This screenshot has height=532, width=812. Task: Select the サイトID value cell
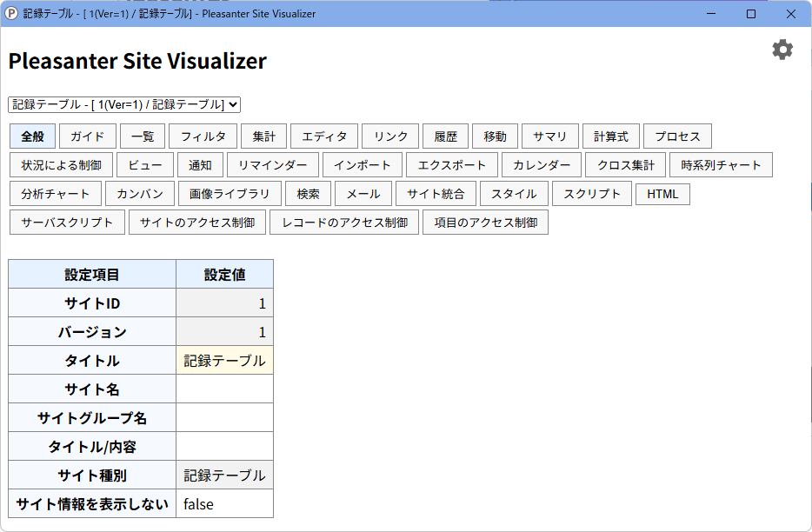coord(225,303)
